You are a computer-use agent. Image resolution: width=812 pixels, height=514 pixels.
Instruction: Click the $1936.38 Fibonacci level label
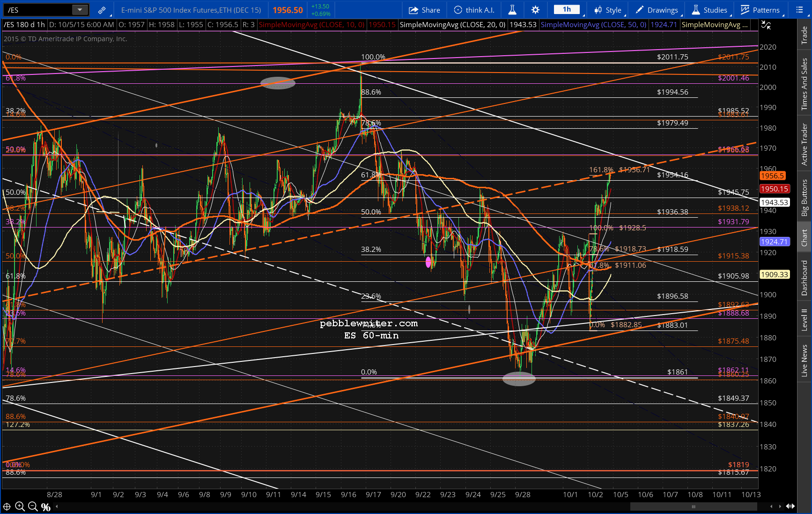click(x=672, y=212)
